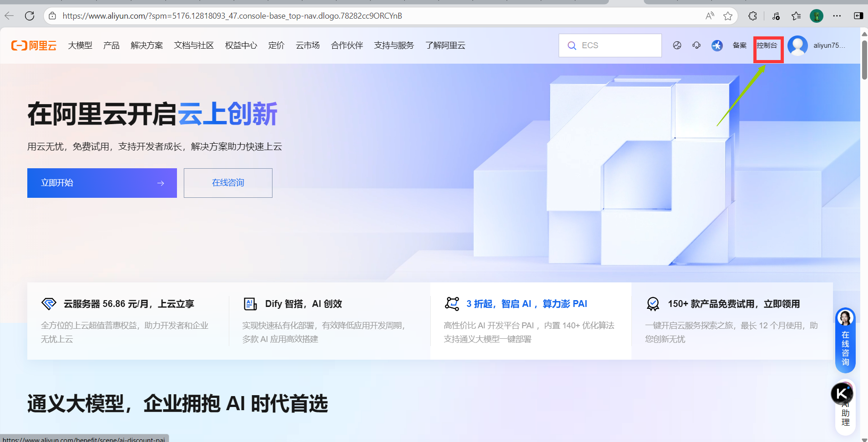
Task: Open the 备案 link in the header
Action: pos(740,45)
